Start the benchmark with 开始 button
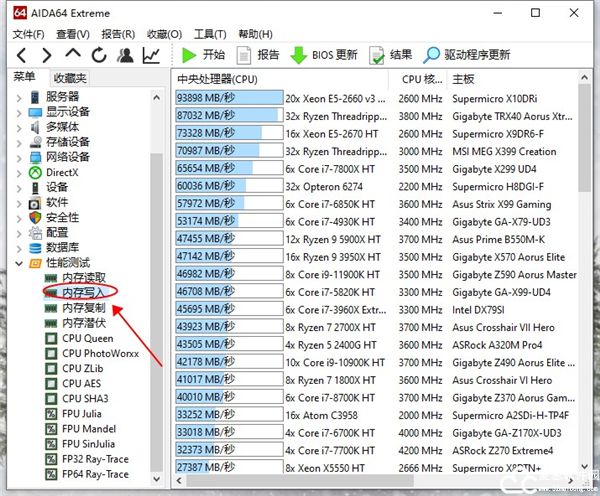 click(x=203, y=55)
